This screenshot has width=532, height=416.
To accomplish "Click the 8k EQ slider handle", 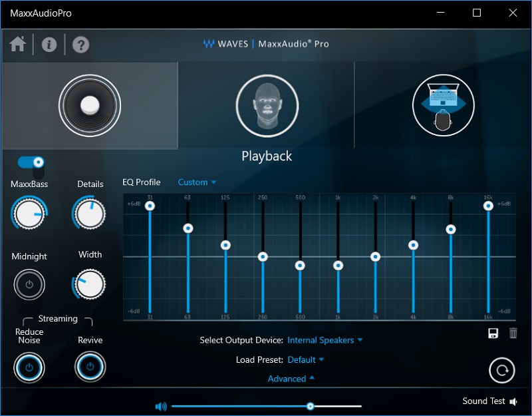I will pos(451,230).
